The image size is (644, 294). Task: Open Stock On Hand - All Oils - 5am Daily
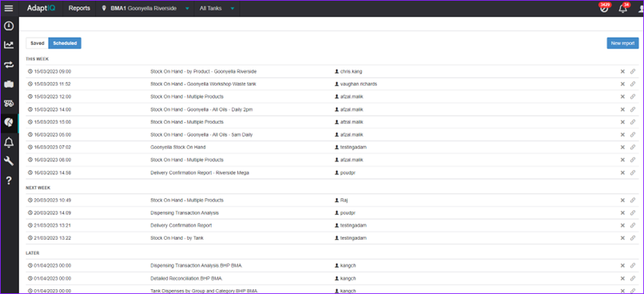[201, 135]
